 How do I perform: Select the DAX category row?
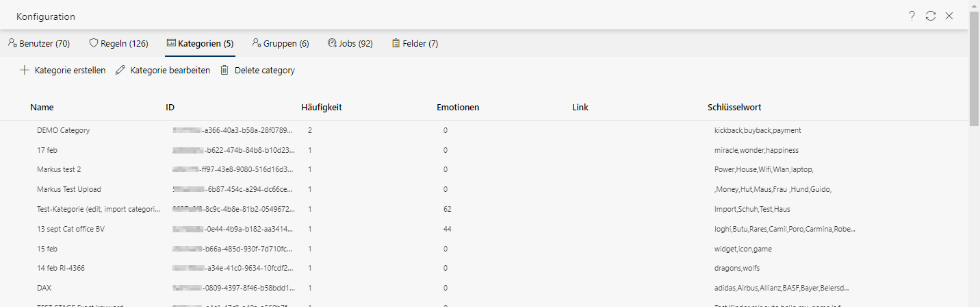pyautogui.click(x=44, y=288)
